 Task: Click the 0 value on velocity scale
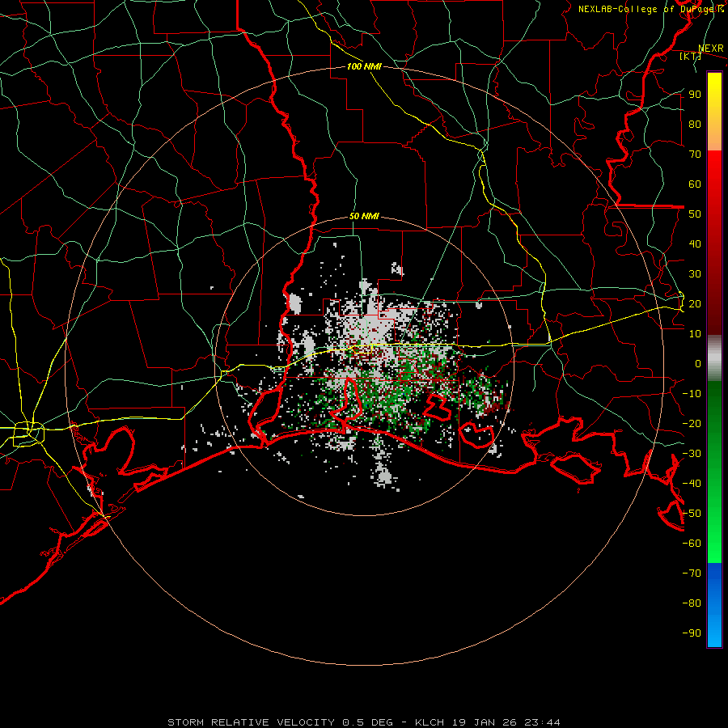click(x=698, y=363)
